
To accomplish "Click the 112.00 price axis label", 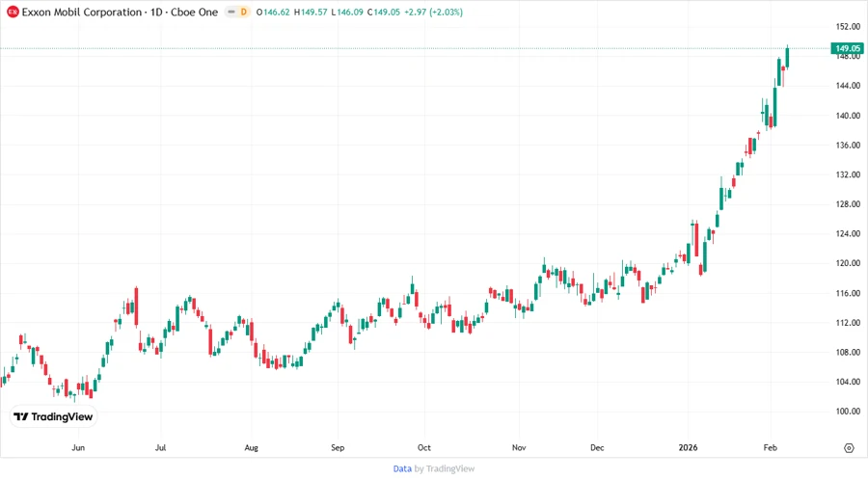I will [x=848, y=322].
